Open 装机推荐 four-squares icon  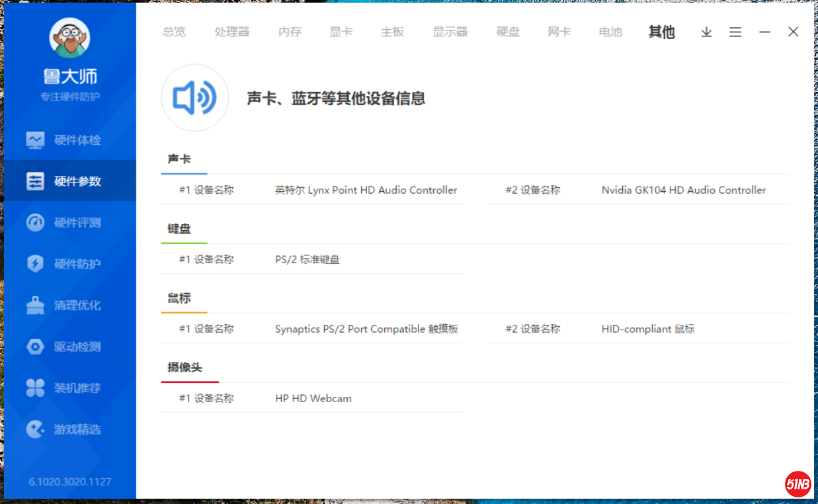coord(35,388)
